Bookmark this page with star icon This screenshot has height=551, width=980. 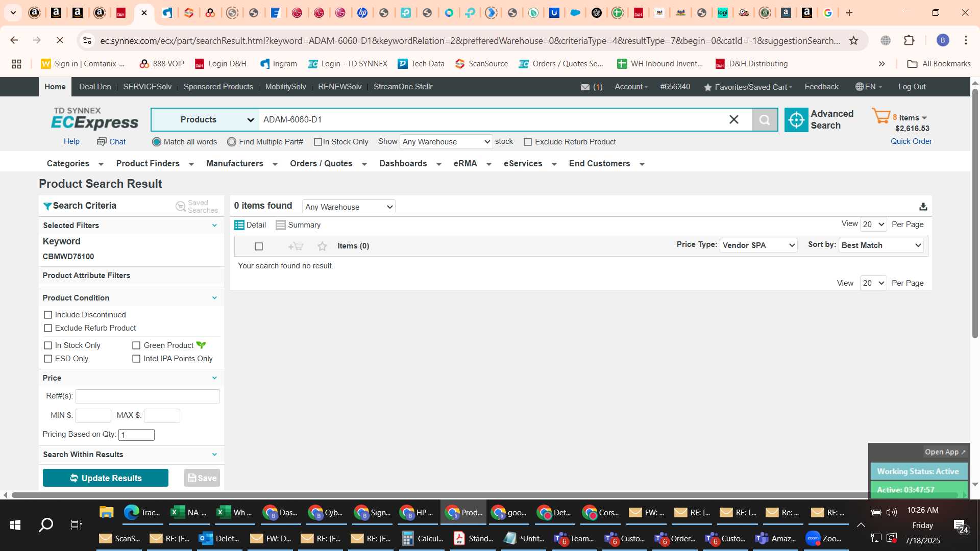coord(853,40)
